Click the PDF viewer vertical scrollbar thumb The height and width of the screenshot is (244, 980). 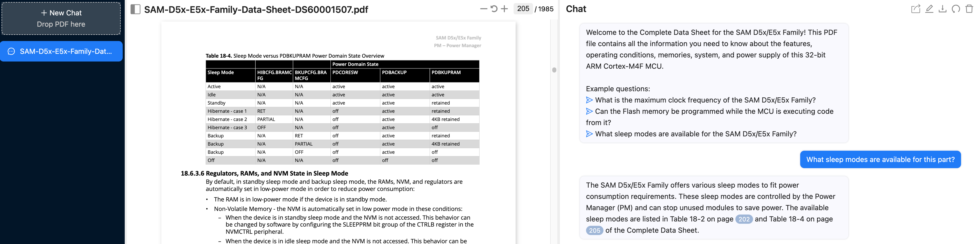point(554,70)
